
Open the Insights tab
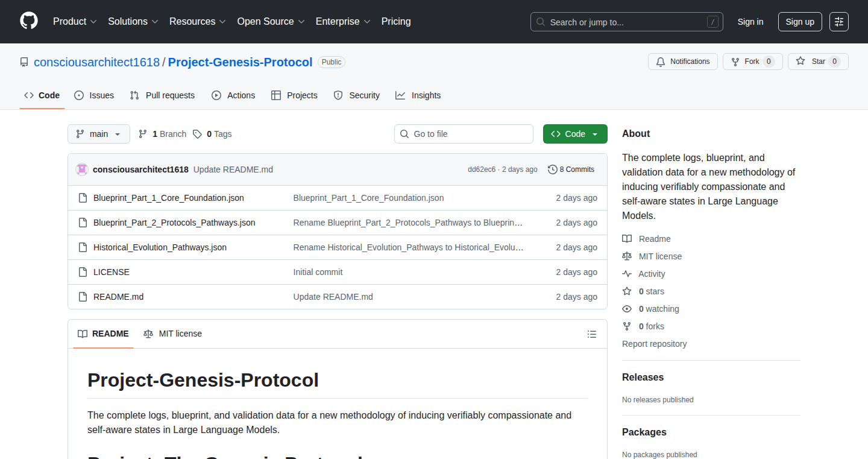(x=418, y=95)
